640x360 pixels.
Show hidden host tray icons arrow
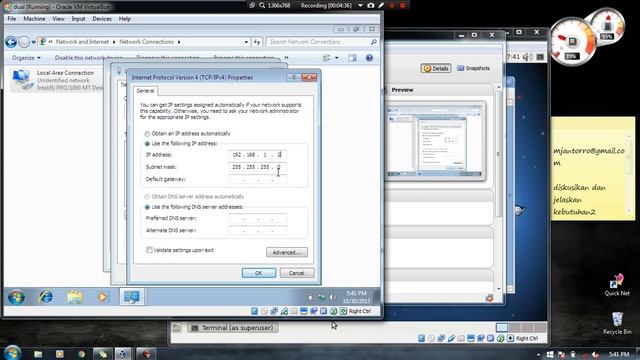538,355
